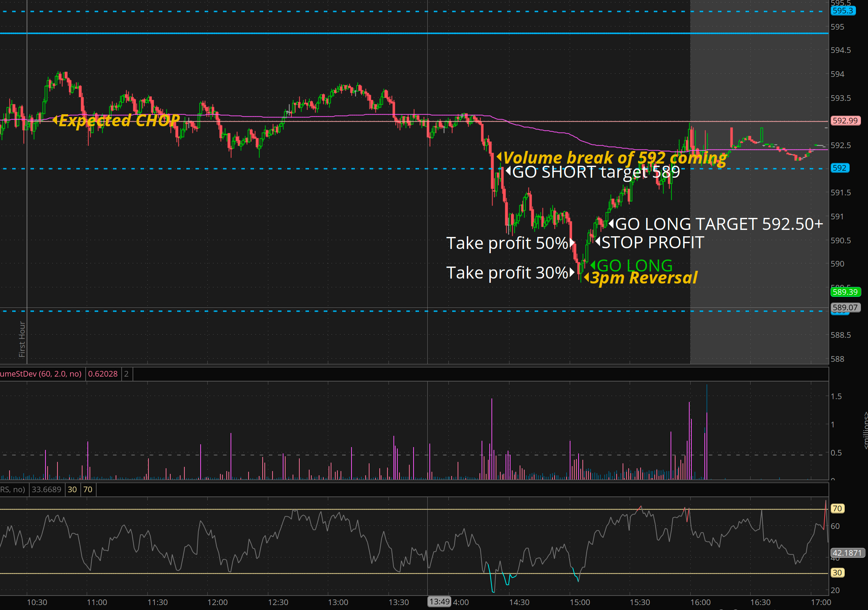Click the blue 595.3 price level tag
The image size is (868, 610).
[843, 11]
